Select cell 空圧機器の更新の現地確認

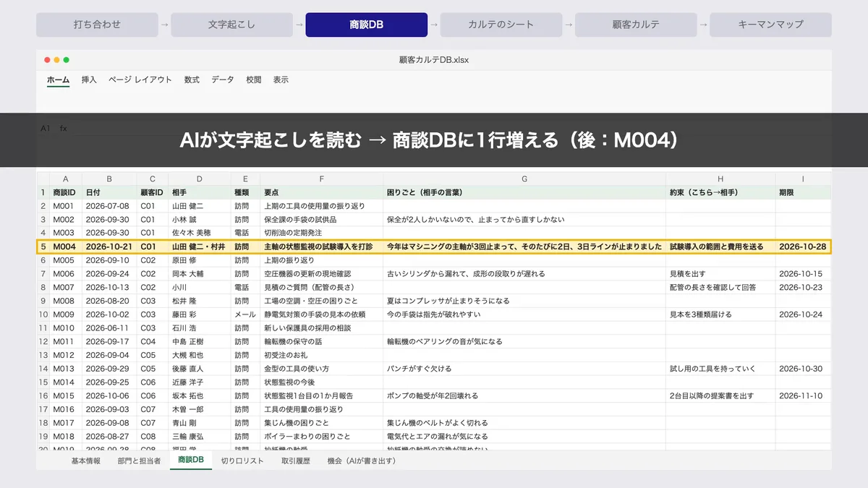coord(322,274)
